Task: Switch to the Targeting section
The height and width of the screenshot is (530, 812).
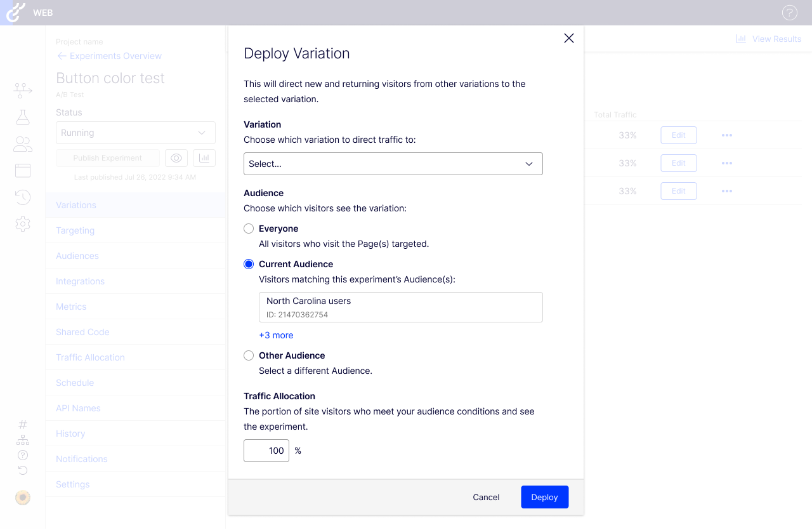Action: [x=75, y=230]
